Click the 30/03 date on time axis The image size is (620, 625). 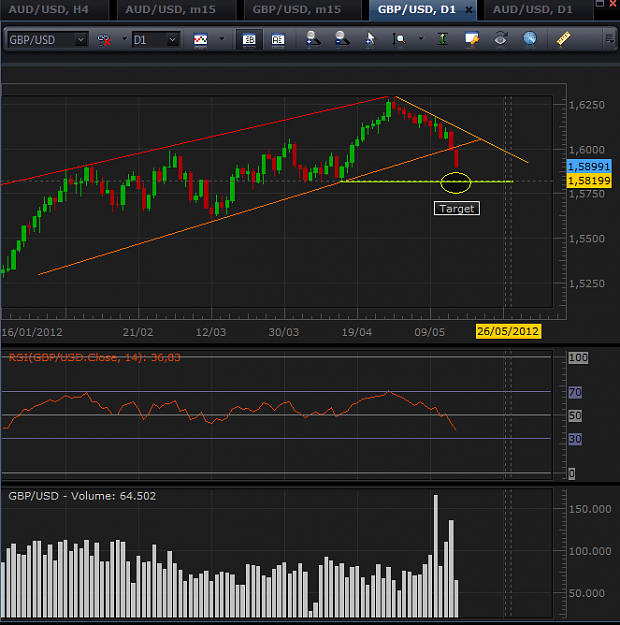point(283,332)
